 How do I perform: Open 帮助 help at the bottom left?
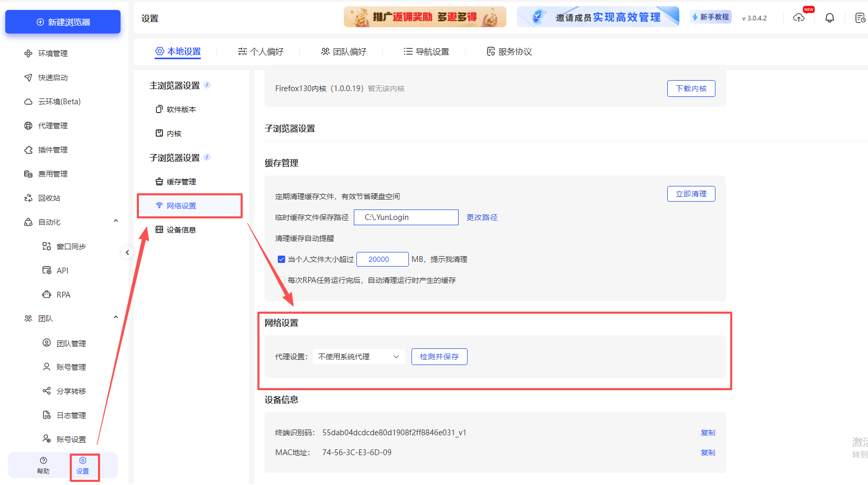coord(43,465)
